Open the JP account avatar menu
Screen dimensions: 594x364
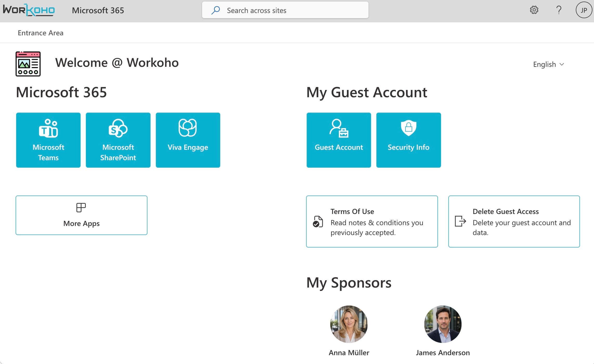[x=584, y=10]
